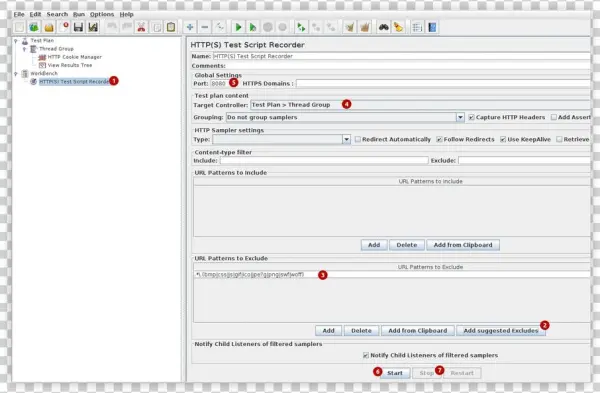The width and height of the screenshot is (600, 393).
Task: Click Delete under URL Patterns to Exclude
Action: click(361, 331)
